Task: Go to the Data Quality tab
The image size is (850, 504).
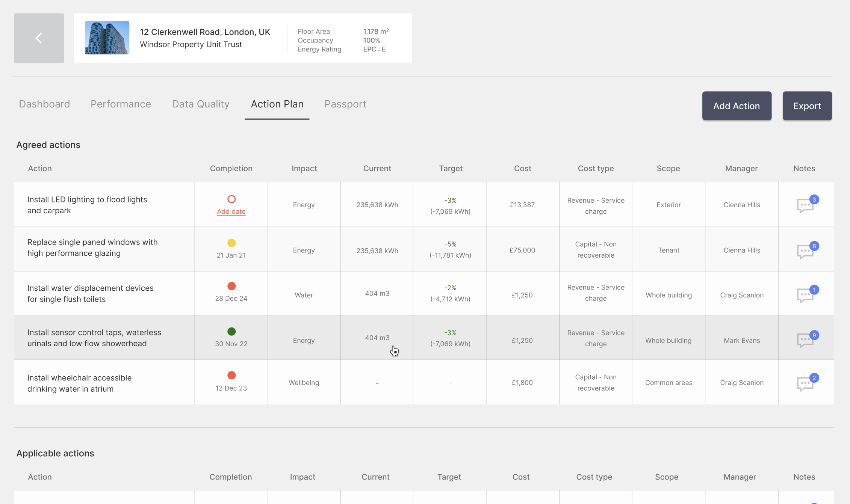Action: pyautogui.click(x=201, y=104)
